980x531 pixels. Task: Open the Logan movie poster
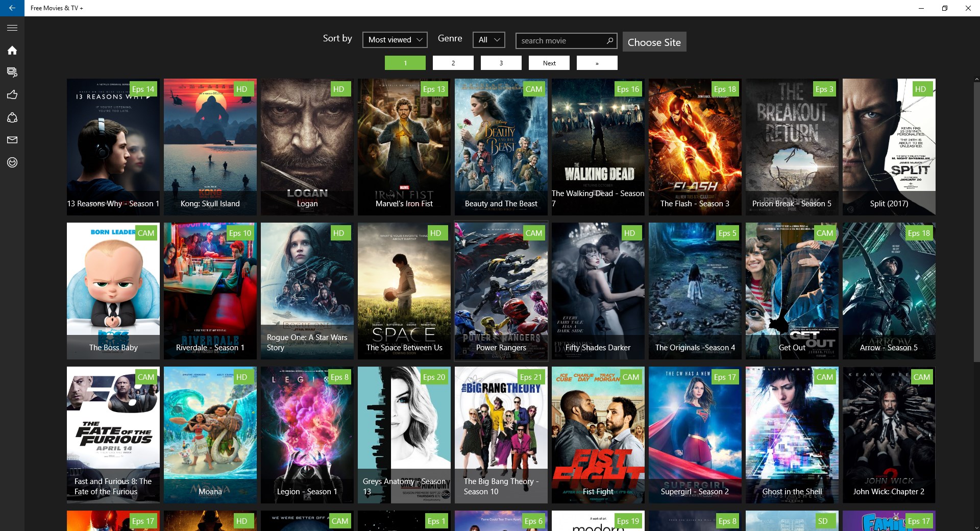pos(306,146)
